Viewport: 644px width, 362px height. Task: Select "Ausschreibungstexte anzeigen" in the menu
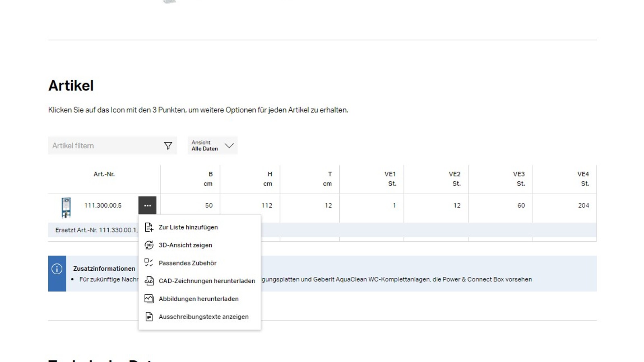point(203,317)
